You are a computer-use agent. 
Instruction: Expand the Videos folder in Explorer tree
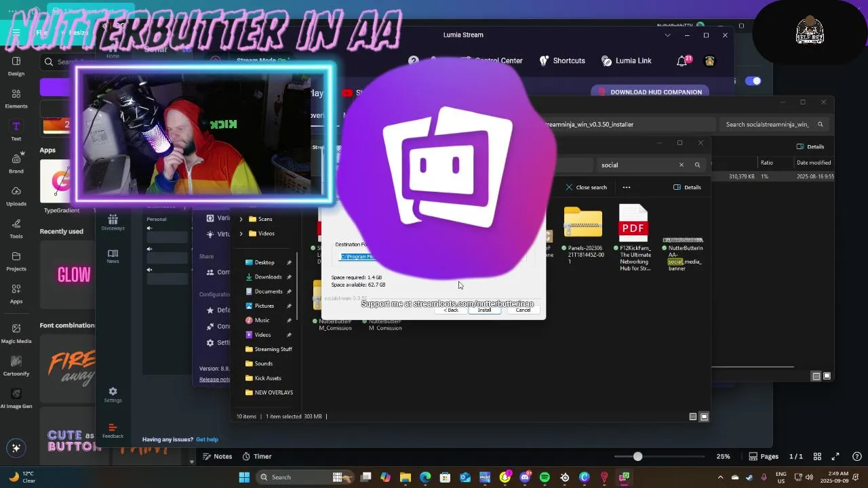pos(241,234)
